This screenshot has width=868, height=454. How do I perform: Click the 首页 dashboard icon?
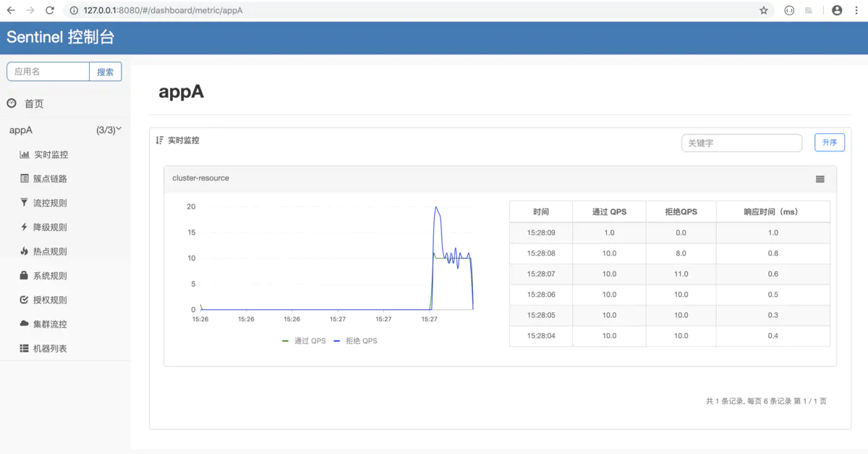pyautogui.click(x=12, y=104)
